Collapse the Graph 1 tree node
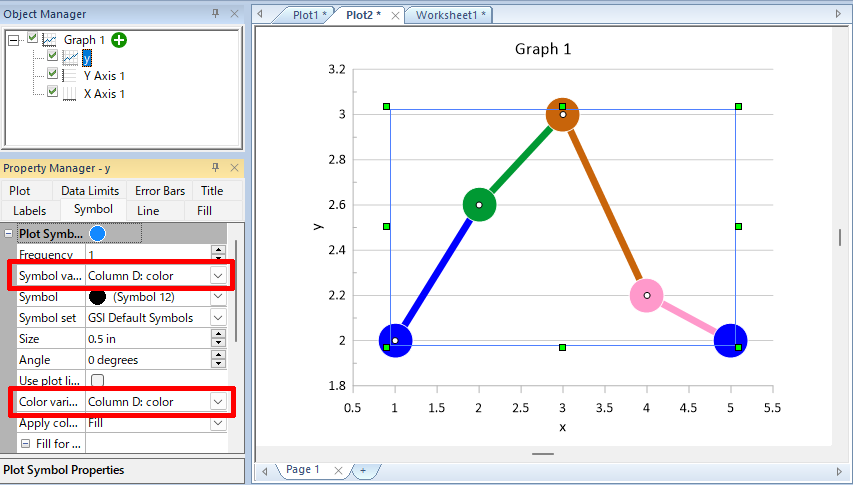 click(14, 40)
